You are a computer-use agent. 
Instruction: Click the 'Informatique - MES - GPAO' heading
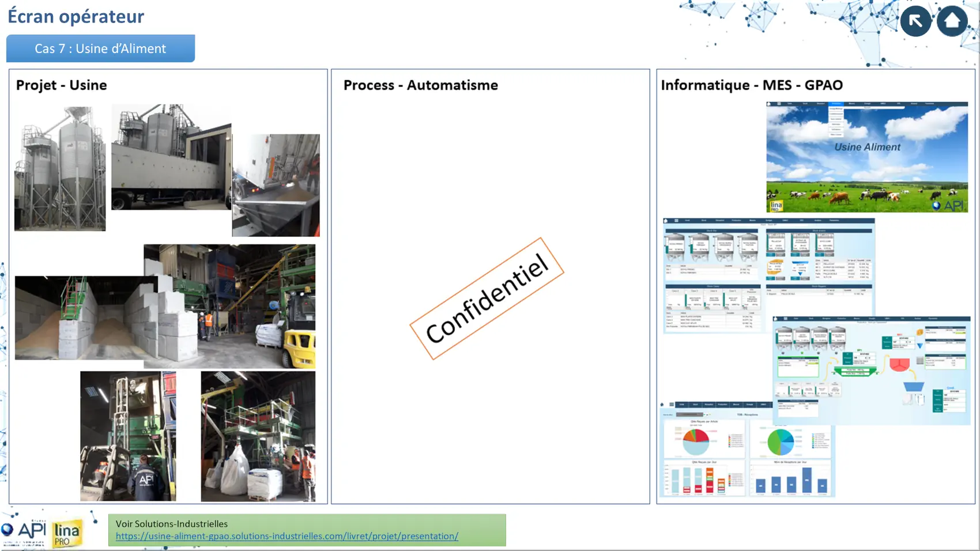point(751,85)
